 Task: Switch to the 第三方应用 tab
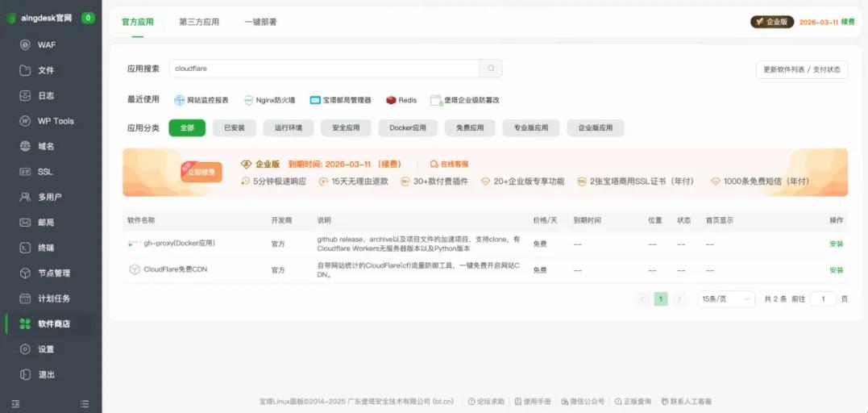pos(199,22)
